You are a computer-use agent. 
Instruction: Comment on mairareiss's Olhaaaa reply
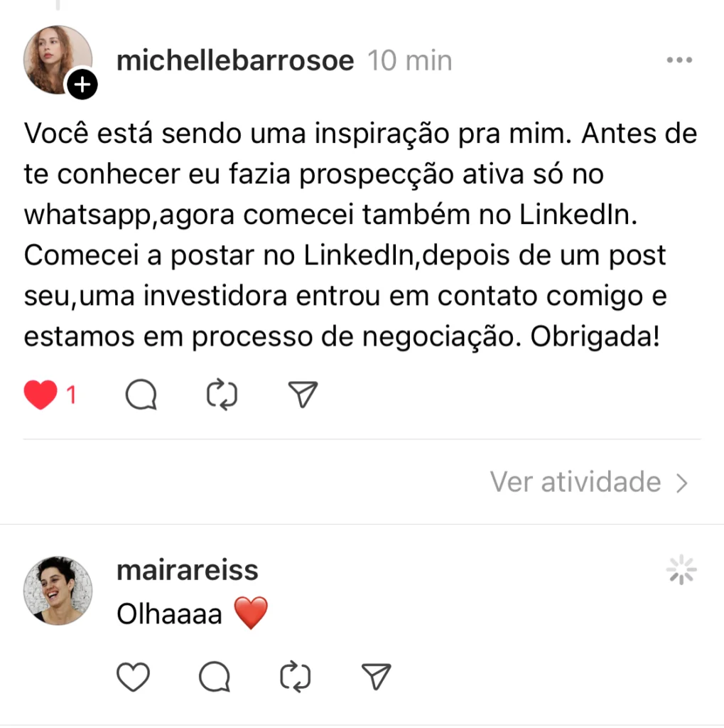pos(215,677)
